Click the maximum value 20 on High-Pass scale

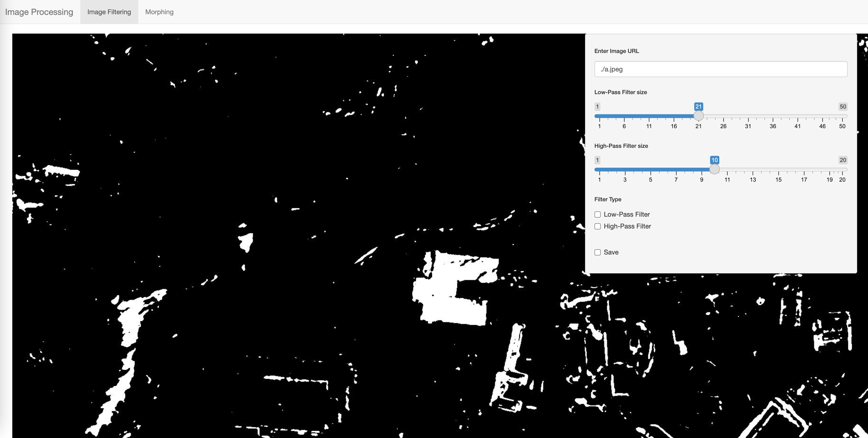pos(843,160)
